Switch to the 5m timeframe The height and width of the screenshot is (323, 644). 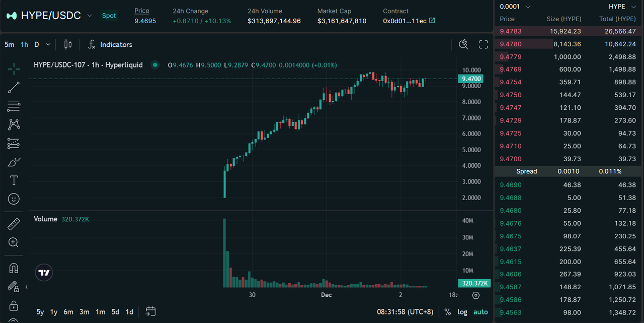(x=10, y=44)
